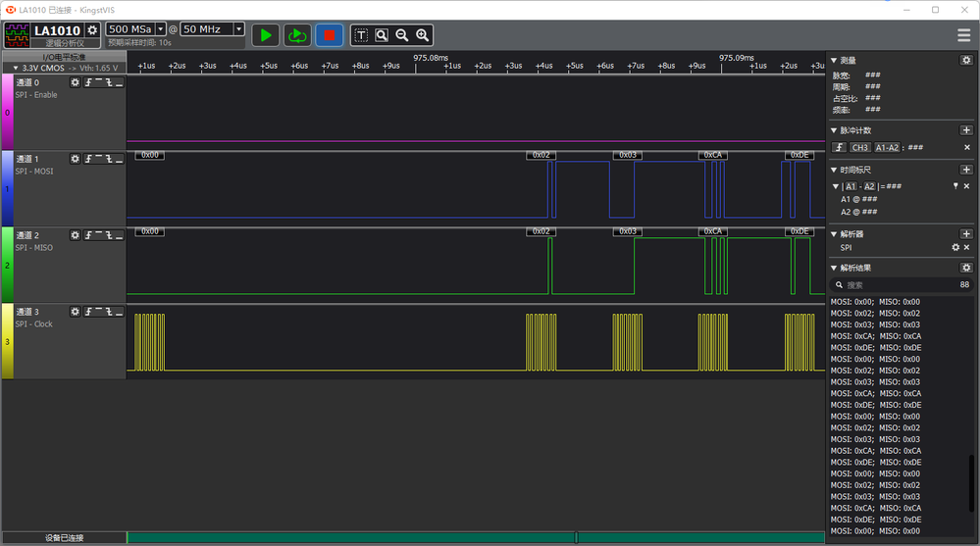The height and width of the screenshot is (546, 980).
Task: Add a new protocol analyzer
Action: click(966, 233)
